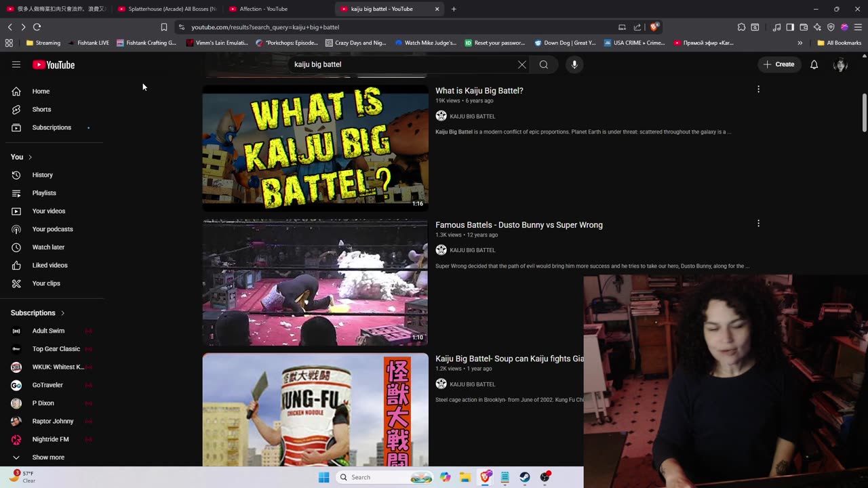Open Copilot from the taskbar
Image resolution: width=868 pixels, height=488 pixels.
pos(445,477)
